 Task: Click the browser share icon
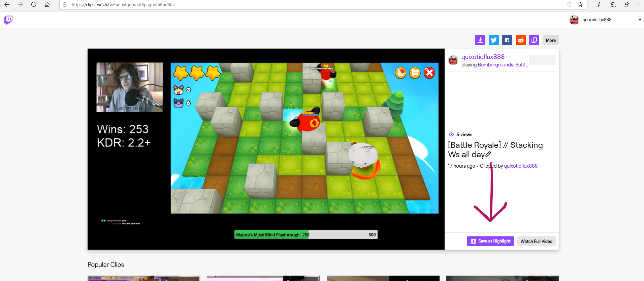(626, 5)
